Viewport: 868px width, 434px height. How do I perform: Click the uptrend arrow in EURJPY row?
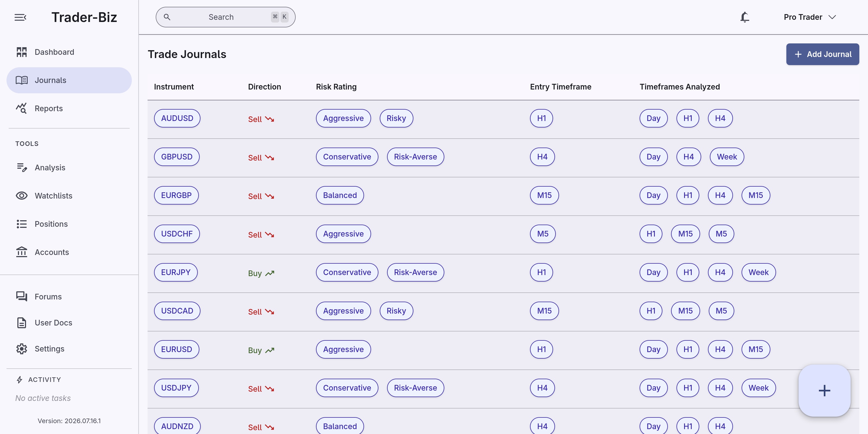(x=270, y=273)
